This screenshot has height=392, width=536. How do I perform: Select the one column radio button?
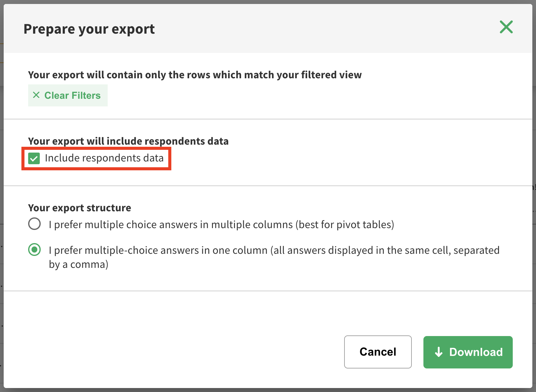point(34,250)
